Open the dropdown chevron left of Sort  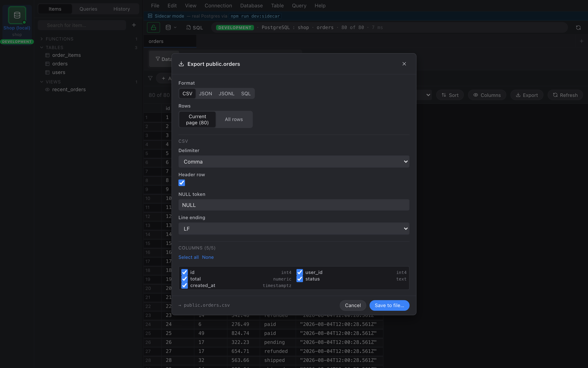[x=428, y=95]
